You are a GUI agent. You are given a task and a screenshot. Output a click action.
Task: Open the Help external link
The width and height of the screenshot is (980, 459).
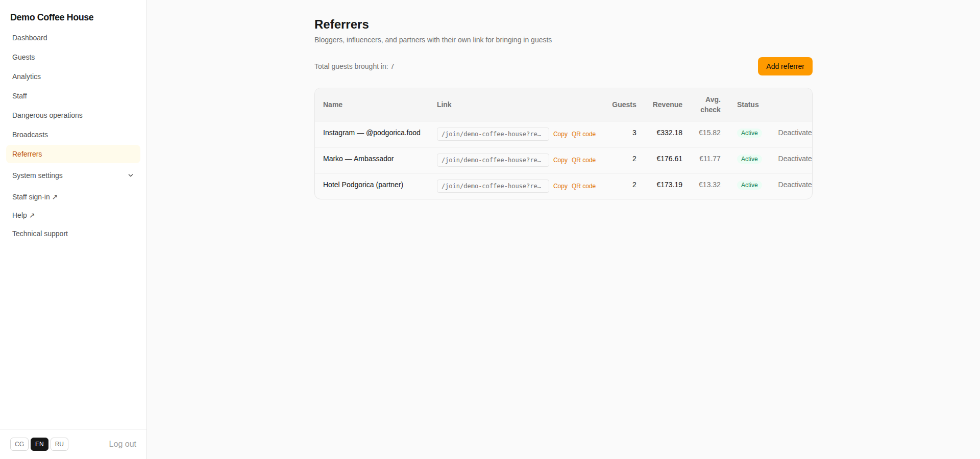(x=23, y=215)
